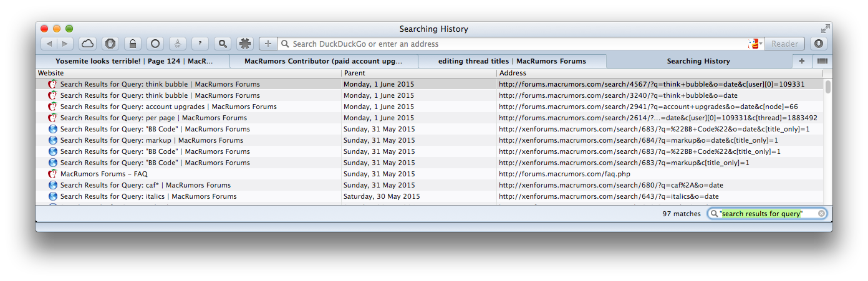
Task: Click the question mark toolbar button
Action: (200, 44)
